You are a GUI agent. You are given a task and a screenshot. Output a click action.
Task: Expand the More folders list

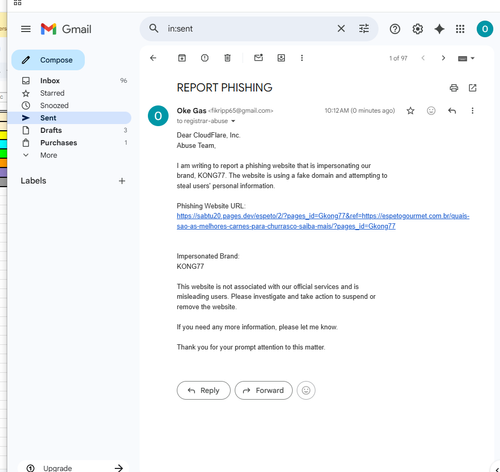click(x=69, y=155)
